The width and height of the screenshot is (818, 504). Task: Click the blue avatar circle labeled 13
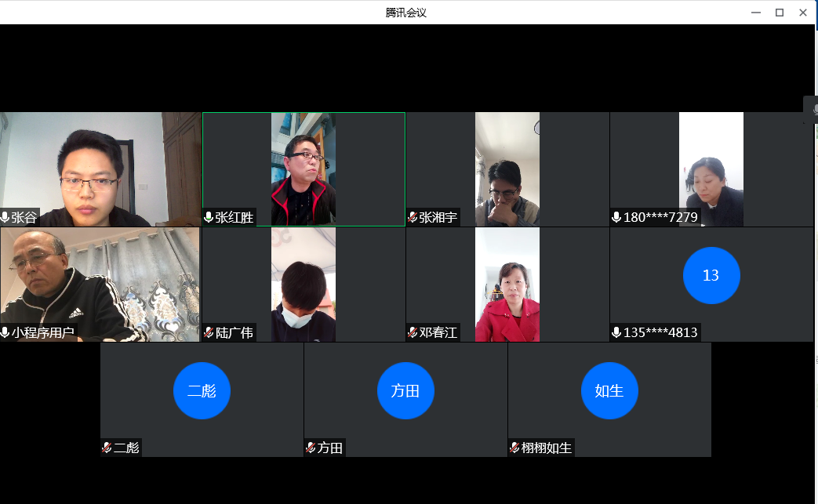point(711,275)
